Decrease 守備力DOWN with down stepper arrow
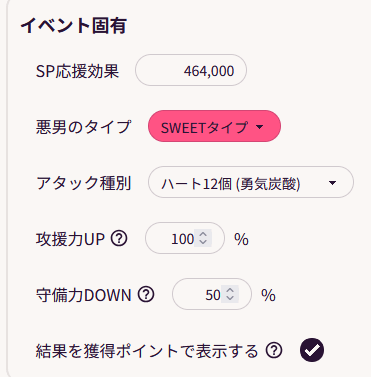Viewport: 371px width, 377px height. tap(230, 298)
